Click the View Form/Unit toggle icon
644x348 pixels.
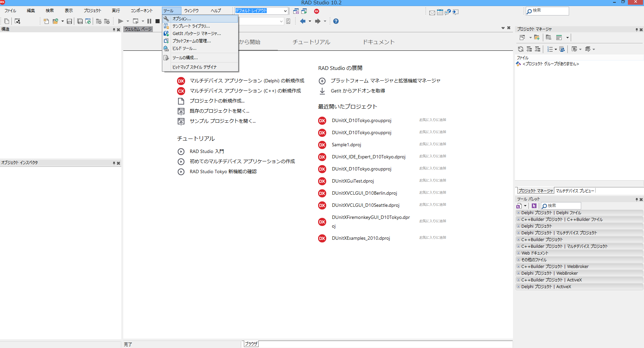(x=17, y=21)
